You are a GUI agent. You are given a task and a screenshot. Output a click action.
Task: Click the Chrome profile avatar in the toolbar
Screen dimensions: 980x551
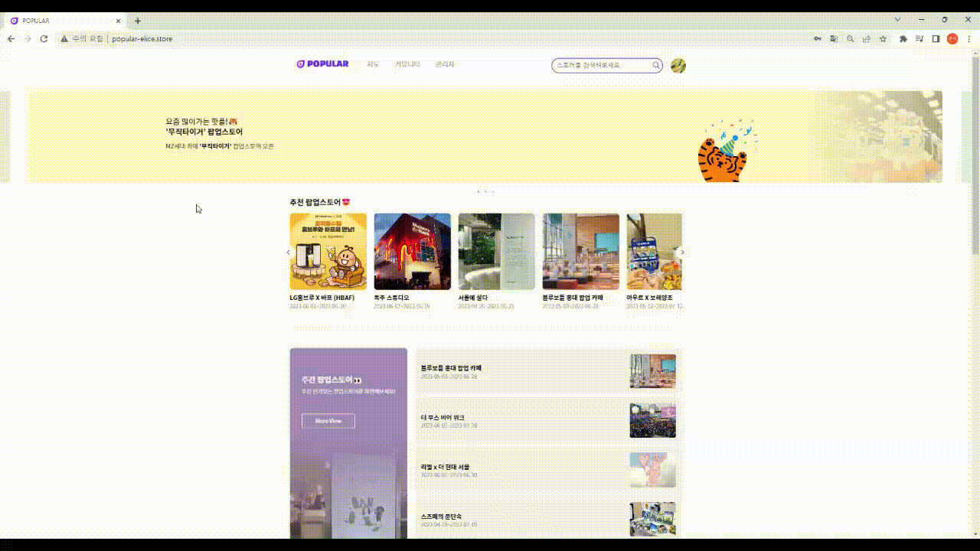tap(952, 39)
